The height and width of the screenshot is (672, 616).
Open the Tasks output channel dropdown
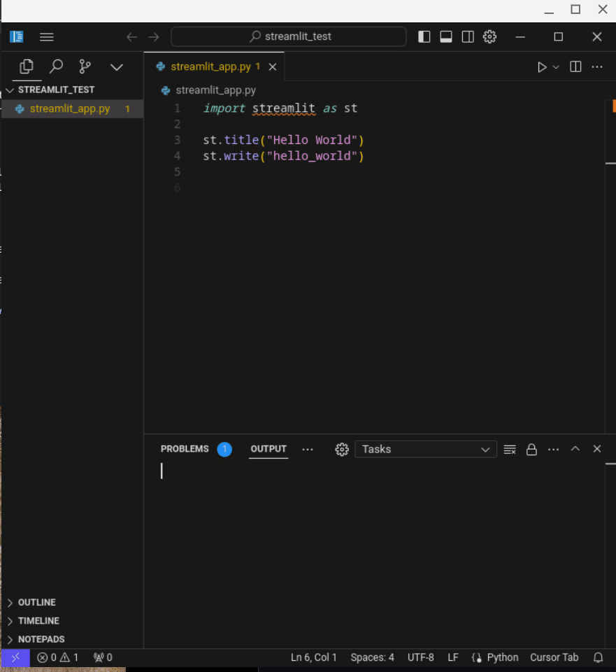(x=425, y=449)
